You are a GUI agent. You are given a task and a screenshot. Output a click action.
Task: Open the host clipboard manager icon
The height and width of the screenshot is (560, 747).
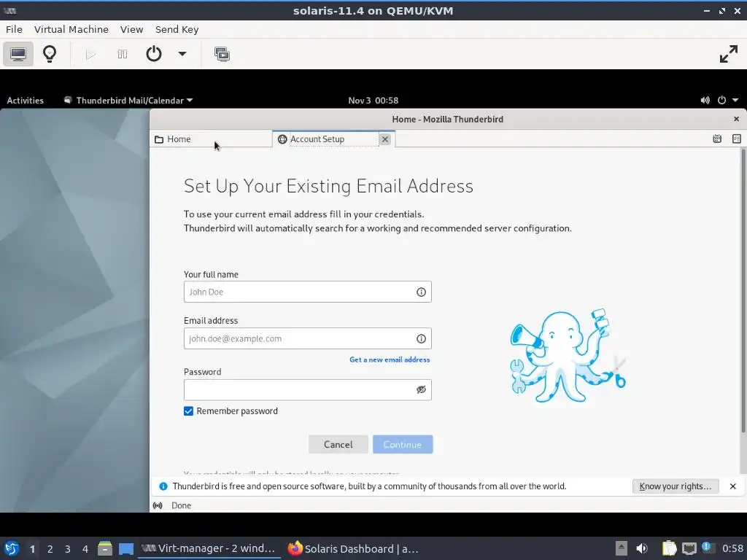pos(670,548)
